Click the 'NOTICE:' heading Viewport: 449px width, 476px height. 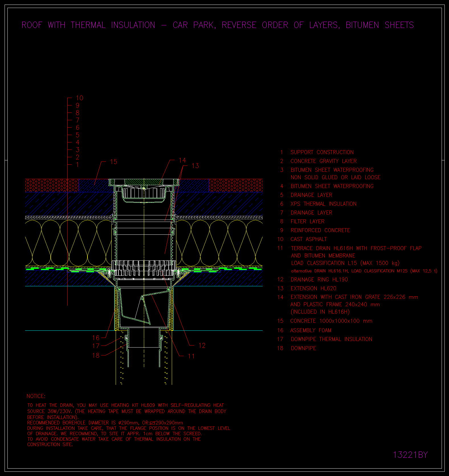pyautogui.click(x=36, y=396)
